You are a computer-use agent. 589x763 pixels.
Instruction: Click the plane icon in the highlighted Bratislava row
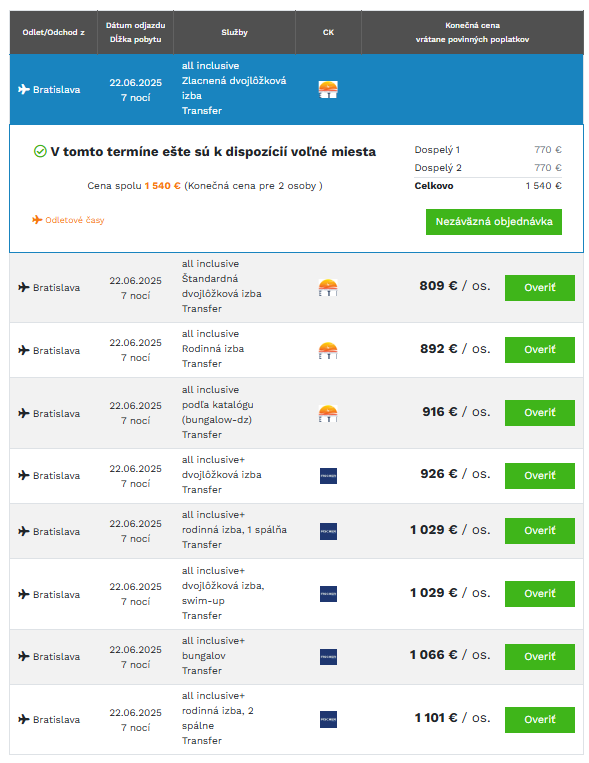[24, 89]
